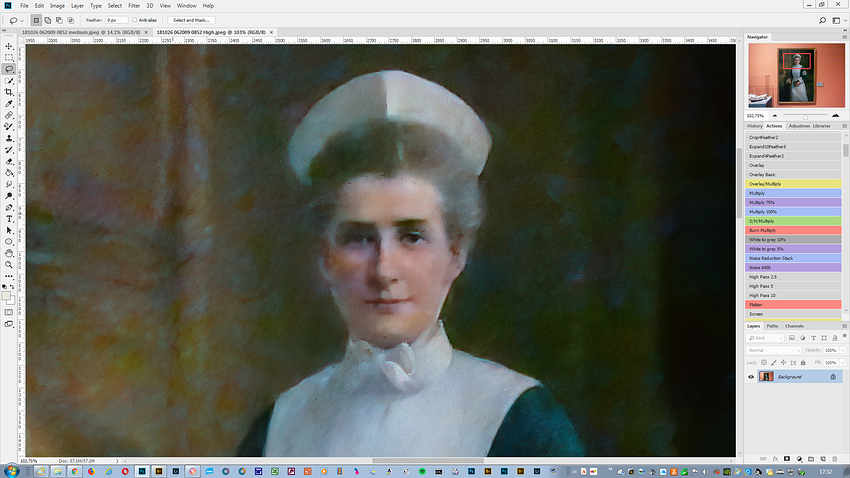Open the Opacity dropdown arrow

(842, 350)
